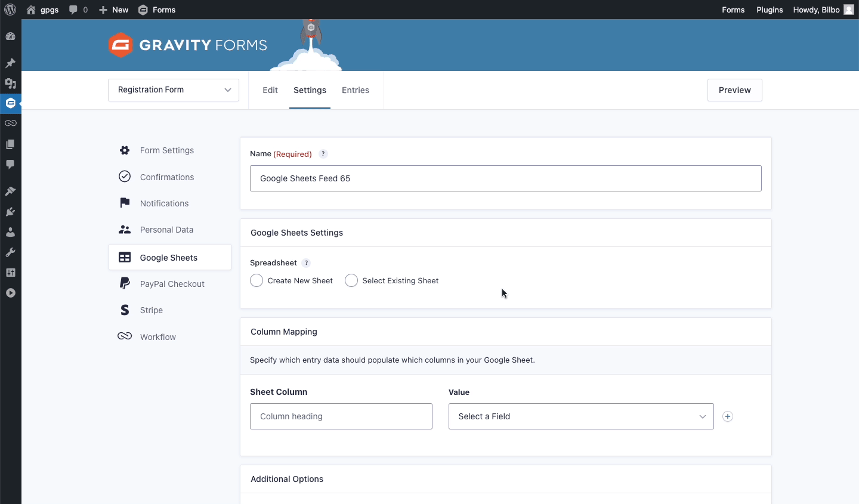Open the Dashboard from the admin sidebar
859x504 pixels.
10,36
